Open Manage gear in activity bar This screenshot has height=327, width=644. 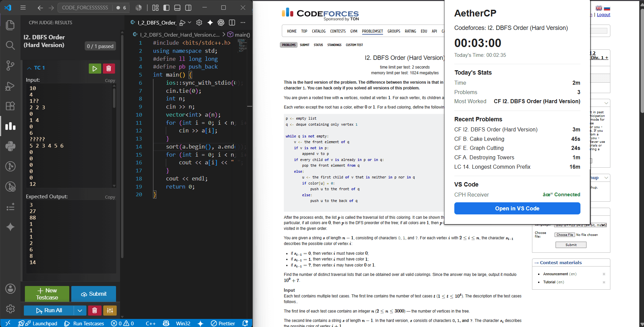click(x=10, y=309)
